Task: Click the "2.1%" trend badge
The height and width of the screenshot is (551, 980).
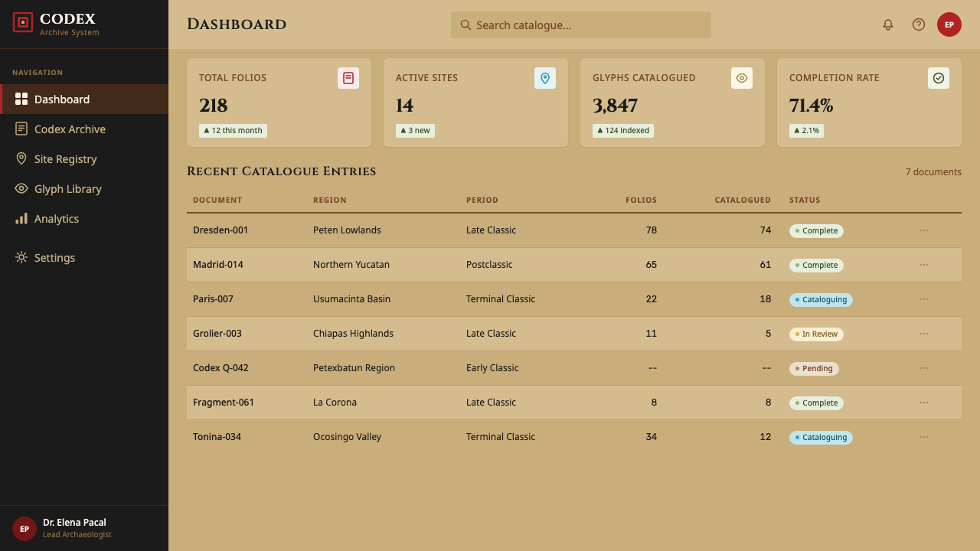Action: click(806, 130)
